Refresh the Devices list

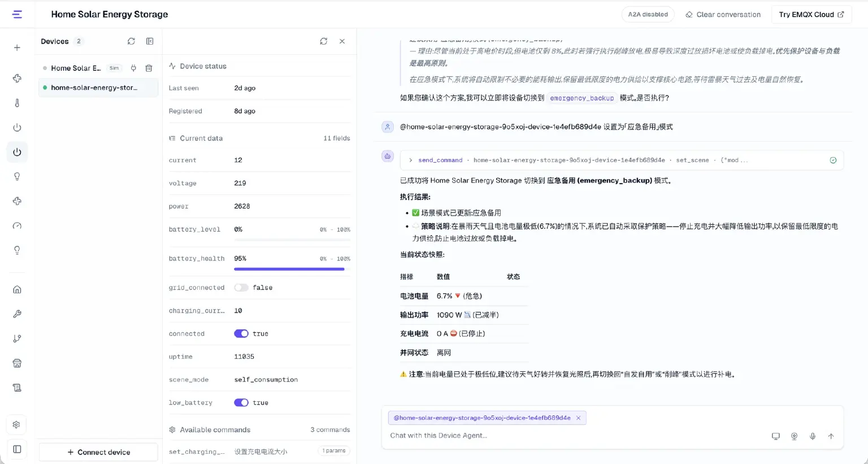point(131,41)
